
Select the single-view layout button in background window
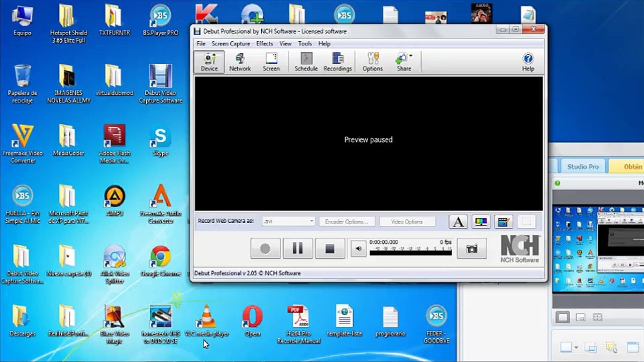point(563,317)
